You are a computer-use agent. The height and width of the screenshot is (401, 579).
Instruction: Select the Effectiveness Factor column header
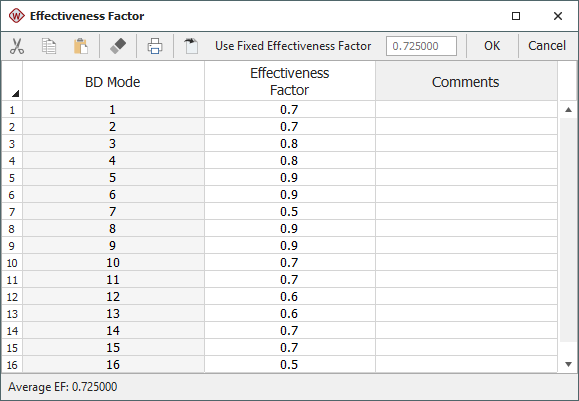[x=290, y=82]
